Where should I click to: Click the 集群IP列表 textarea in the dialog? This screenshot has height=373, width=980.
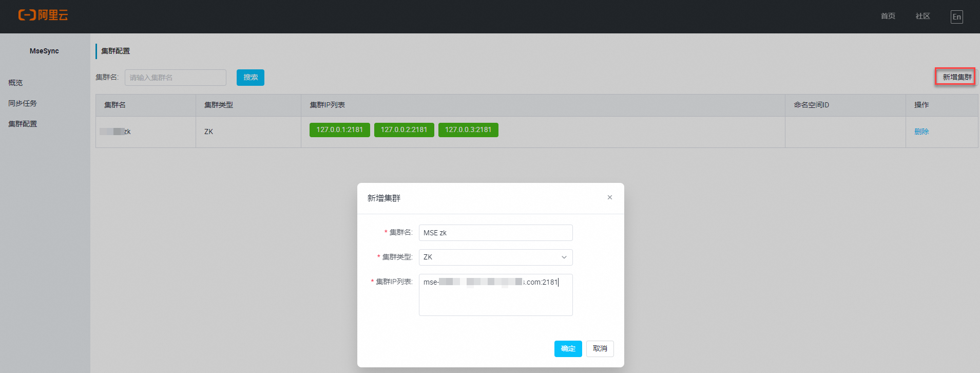click(495, 295)
